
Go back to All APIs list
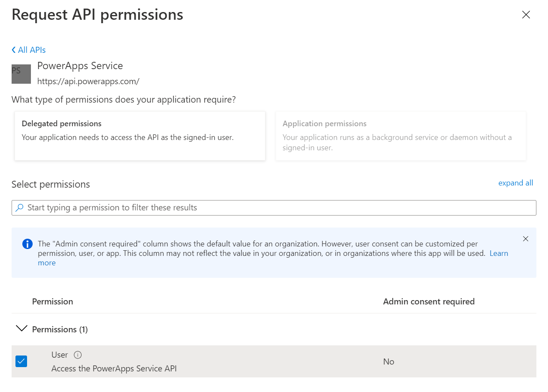tap(31, 50)
